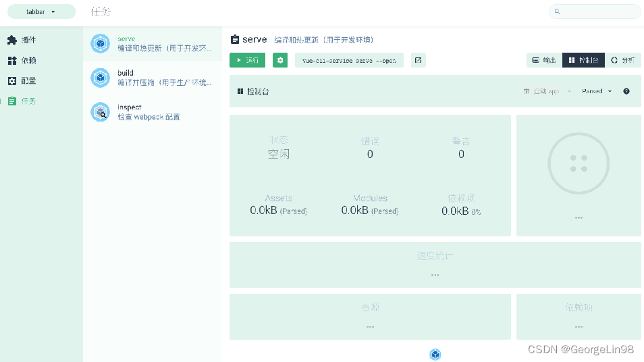Switch to the 分析 (Analyzer) tab

click(x=622, y=60)
